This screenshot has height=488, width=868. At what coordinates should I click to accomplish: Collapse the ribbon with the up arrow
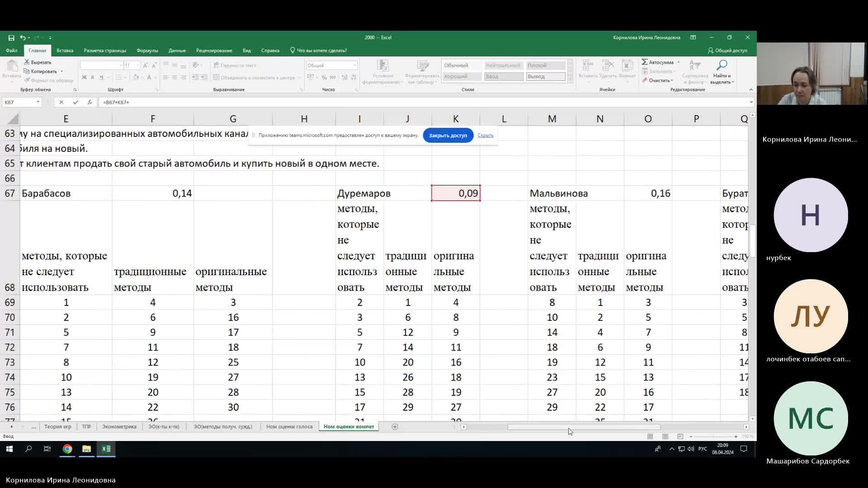tap(751, 89)
